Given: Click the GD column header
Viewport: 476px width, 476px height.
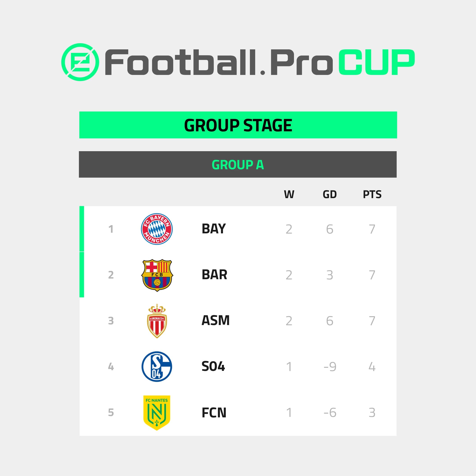Looking at the screenshot, I should [330, 194].
